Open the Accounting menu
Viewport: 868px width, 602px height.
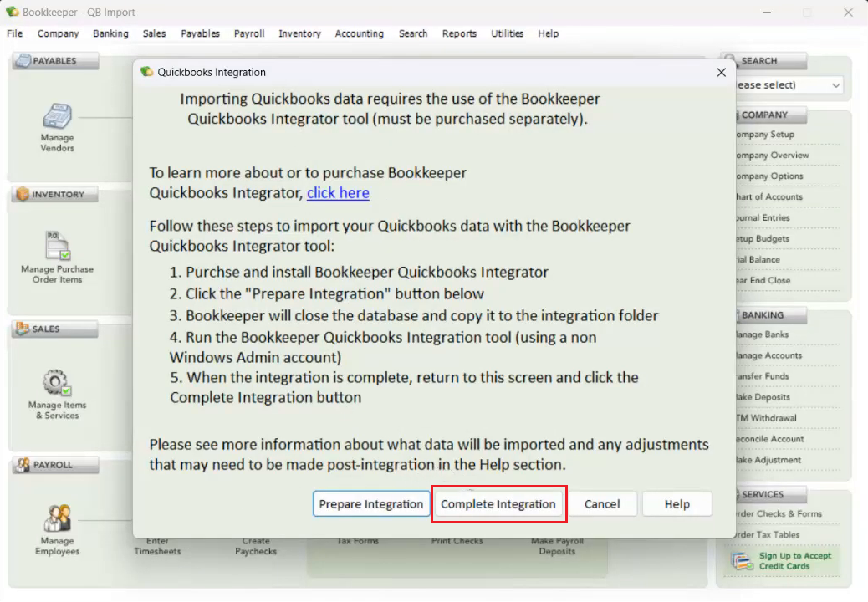[x=360, y=33]
